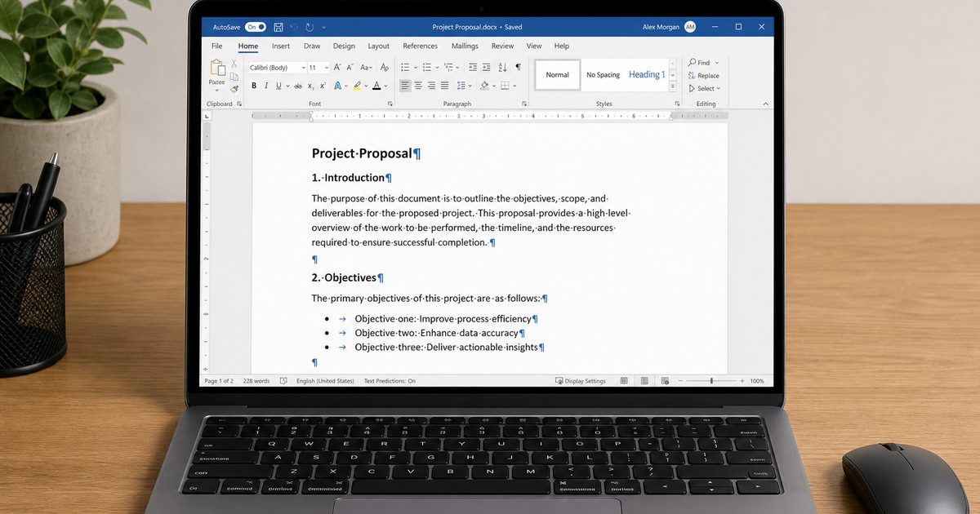Click the 228 words count
Viewport: 980px width, 514px height.
click(256, 381)
